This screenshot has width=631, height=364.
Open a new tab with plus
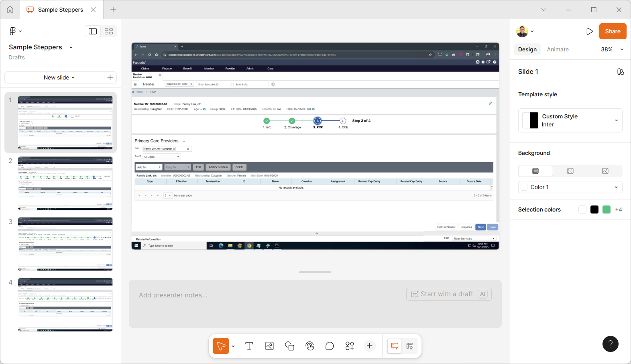113,10
